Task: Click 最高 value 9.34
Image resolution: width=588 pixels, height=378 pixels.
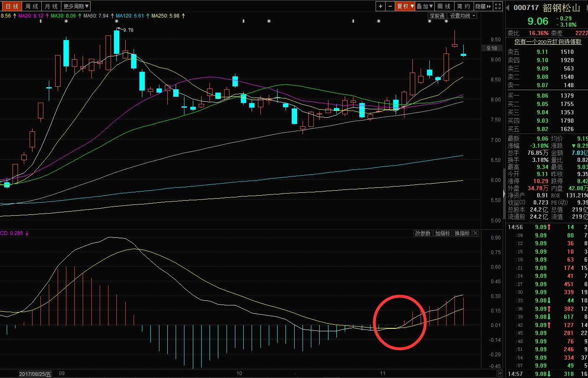Action: coord(542,167)
